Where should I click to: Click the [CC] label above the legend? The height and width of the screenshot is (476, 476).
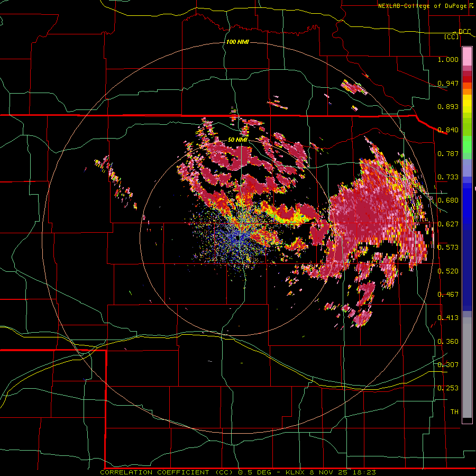coord(452,36)
